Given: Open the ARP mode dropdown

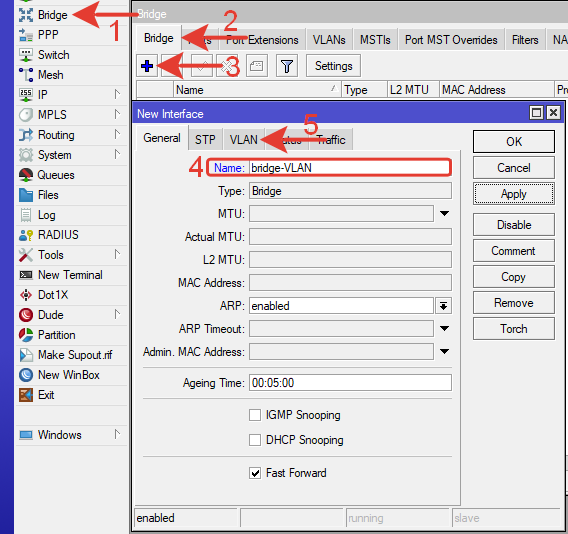Looking at the screenshot, I should (x=443, y=306).
